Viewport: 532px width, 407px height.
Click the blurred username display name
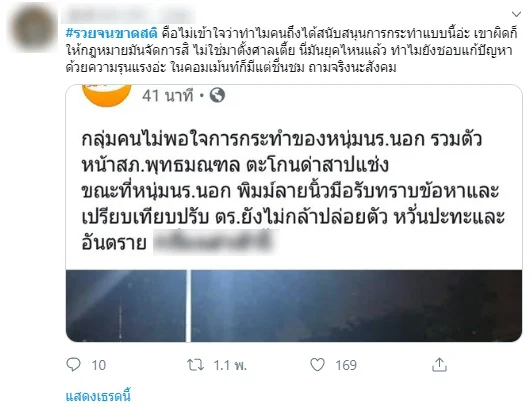[129, 15]
